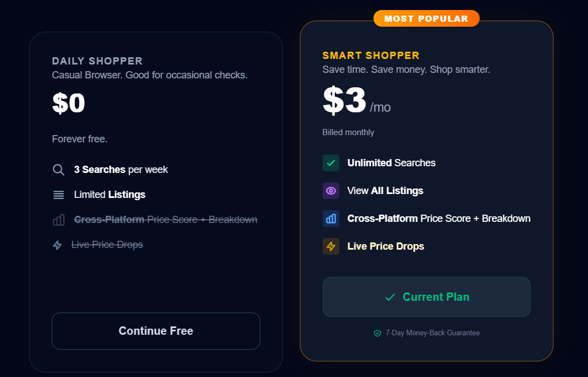Viewport: 588px width, 377px height.
Task: Click the Current Plan button
Action: click(426, 297)
